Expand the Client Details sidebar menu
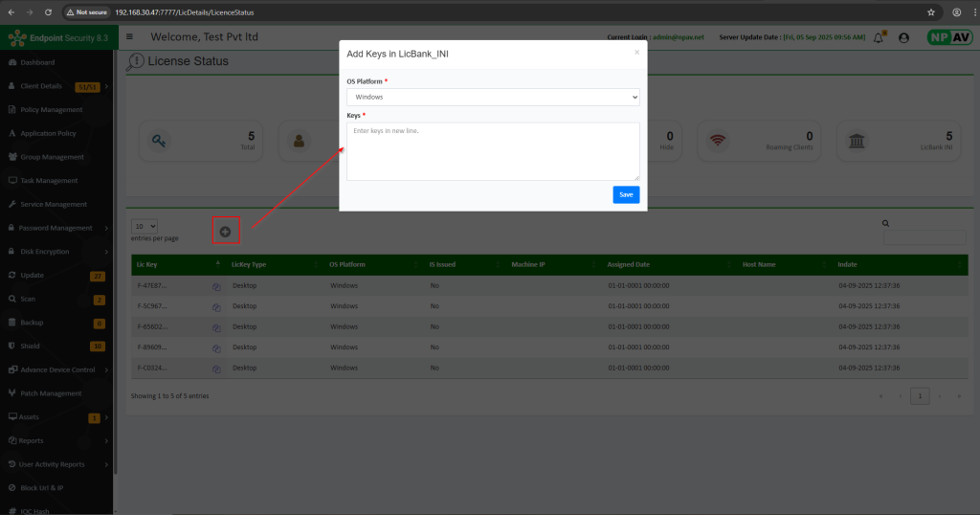 pyautogui.click(x=57, y=86)
